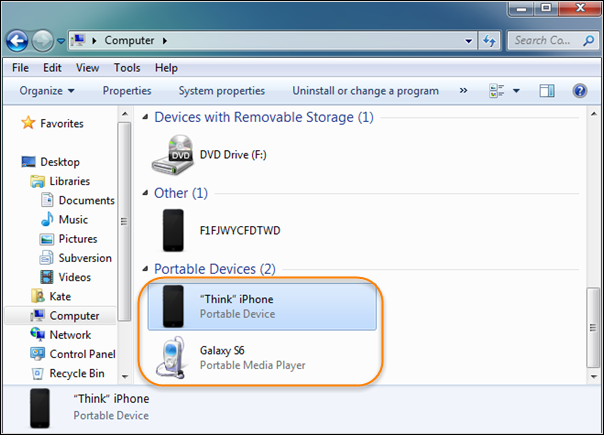Expand address bar history dropdown arrow

pyautogui.click(x=468, y=41)
